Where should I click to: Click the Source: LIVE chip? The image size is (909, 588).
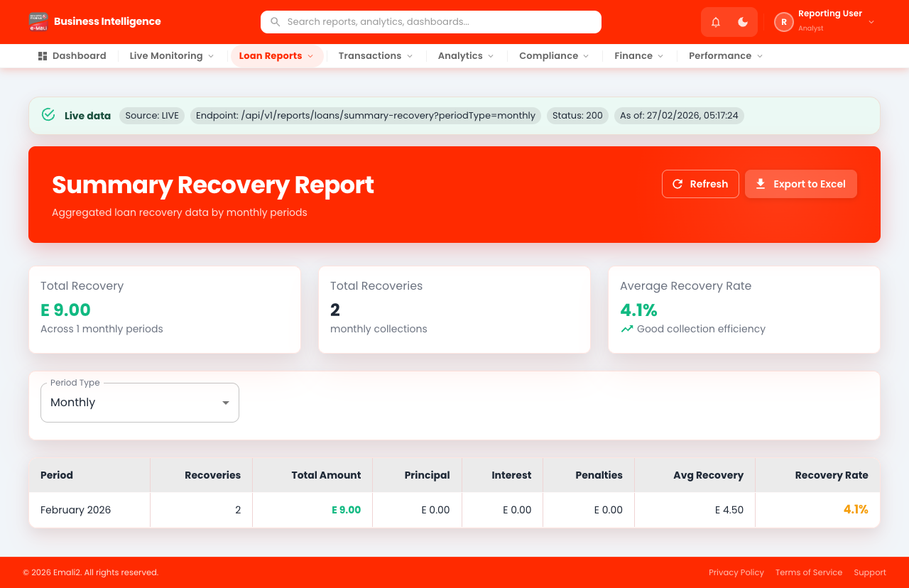(x=152, y=116)
